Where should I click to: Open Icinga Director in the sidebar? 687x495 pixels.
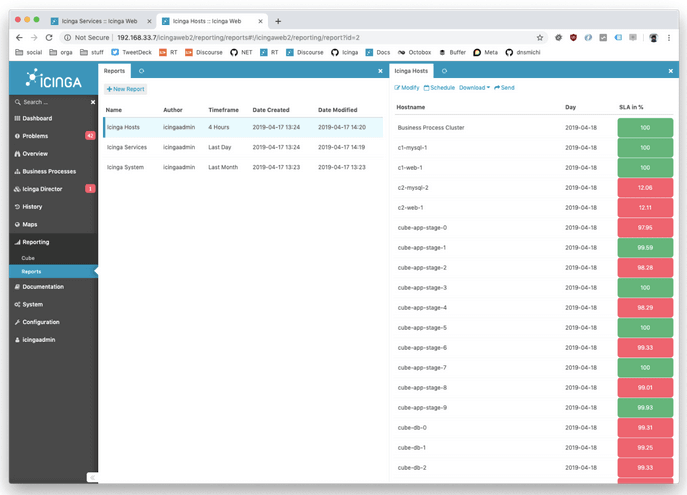coord(53,189)
